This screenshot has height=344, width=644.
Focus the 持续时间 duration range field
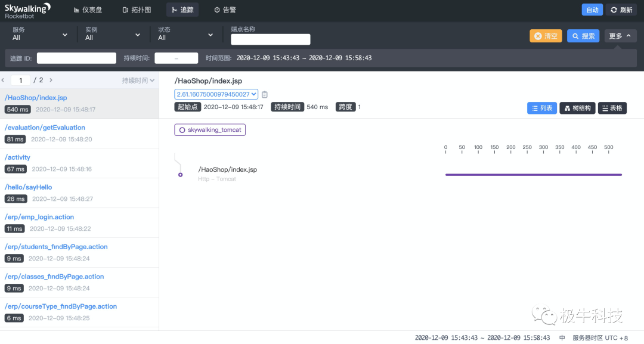(176, 58)
